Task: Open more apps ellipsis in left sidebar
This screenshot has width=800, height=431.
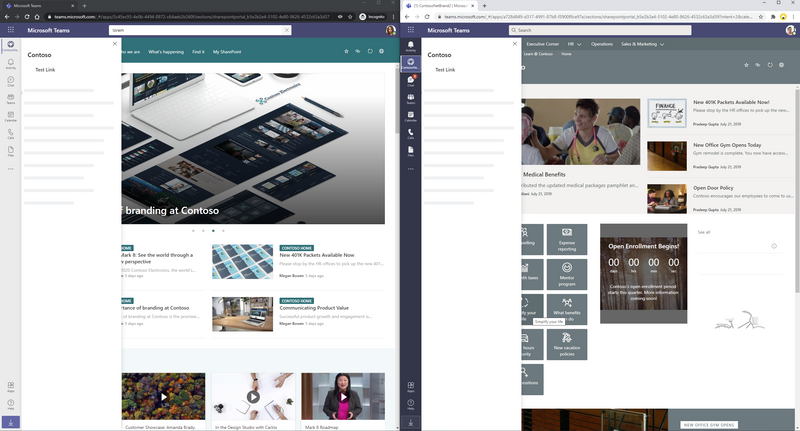Action: coord(11,168)
